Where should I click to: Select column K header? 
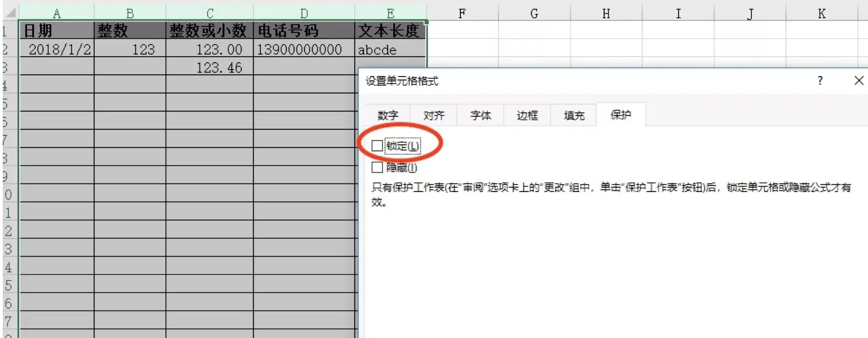coord(822,13)
